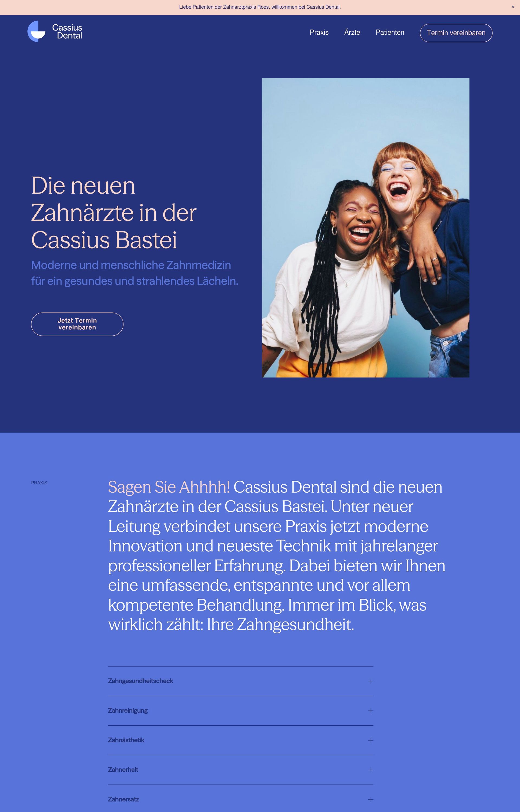Click the plus icon beside Zahnreinigung
Image resolution: width=520 pixels, height=812 pixels.
370,711
